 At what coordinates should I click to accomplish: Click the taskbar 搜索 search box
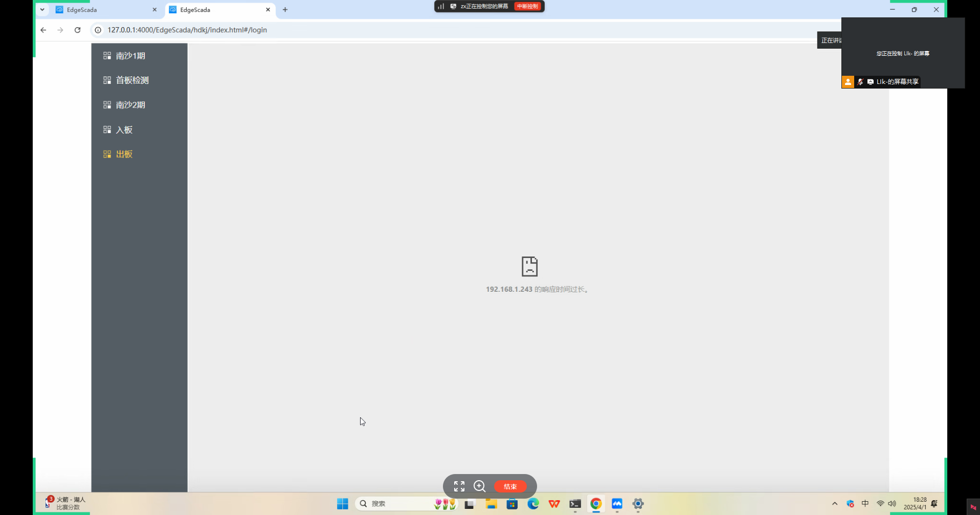click(x=406, y=504)
